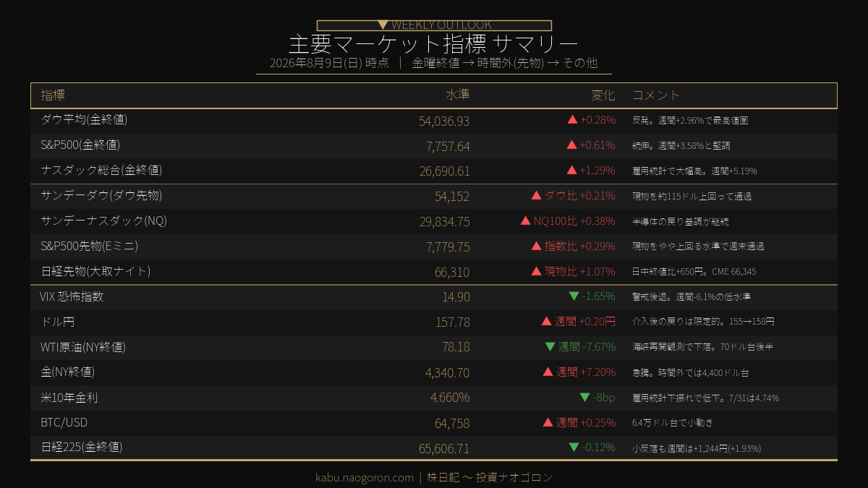This screenshot has height=488, width=868.
Task: Click the red up arrow in ダウ平均 row
Action: coord(572,120)
